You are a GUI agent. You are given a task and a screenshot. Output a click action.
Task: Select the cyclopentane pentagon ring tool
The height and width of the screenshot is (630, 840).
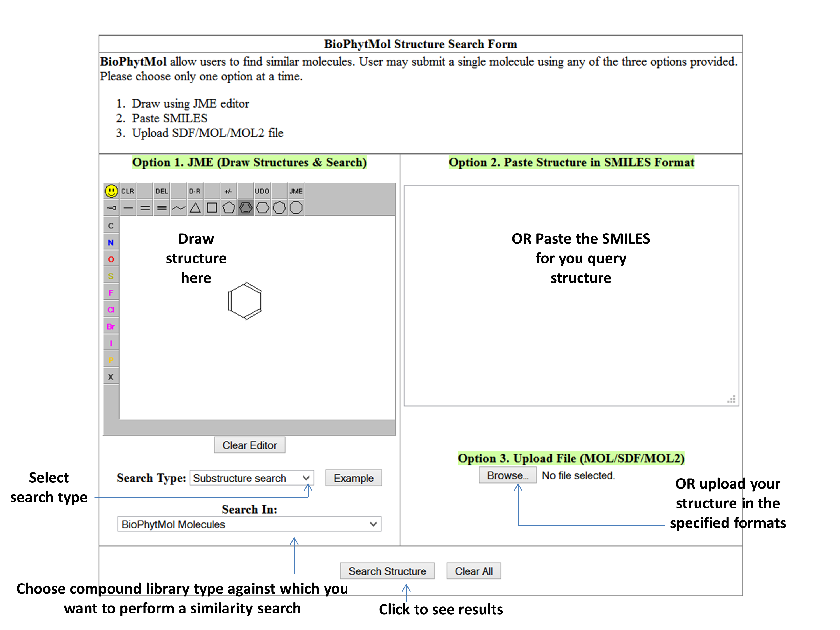(x=228, y=208)
